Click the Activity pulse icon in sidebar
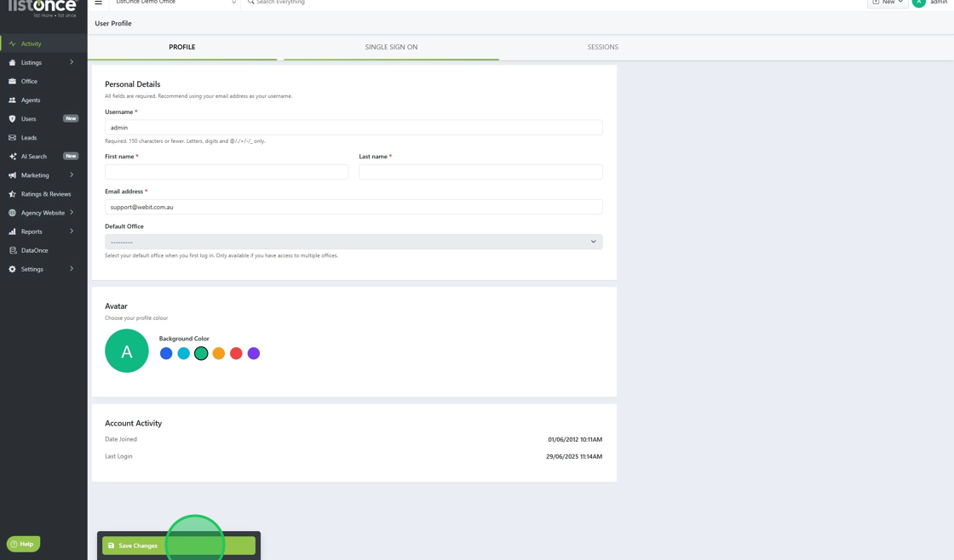Screen dimensions: 954x560 [x=12, y=43]
